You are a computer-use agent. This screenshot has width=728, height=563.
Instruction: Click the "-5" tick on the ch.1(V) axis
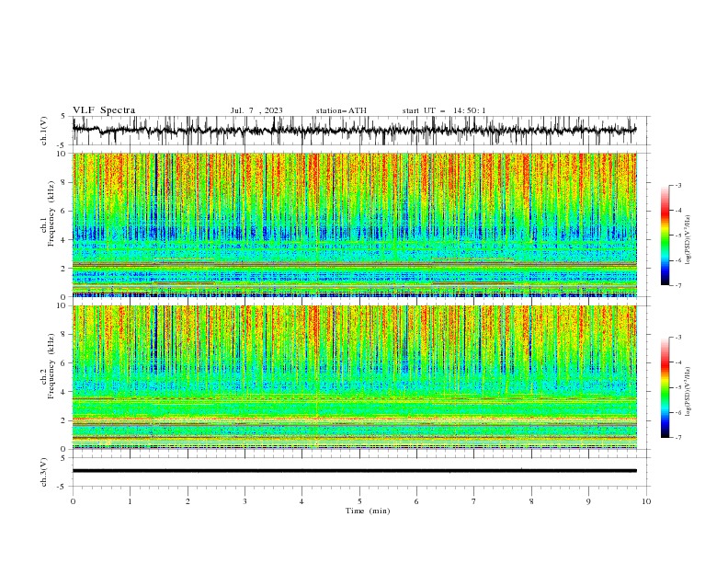(63, 145)
